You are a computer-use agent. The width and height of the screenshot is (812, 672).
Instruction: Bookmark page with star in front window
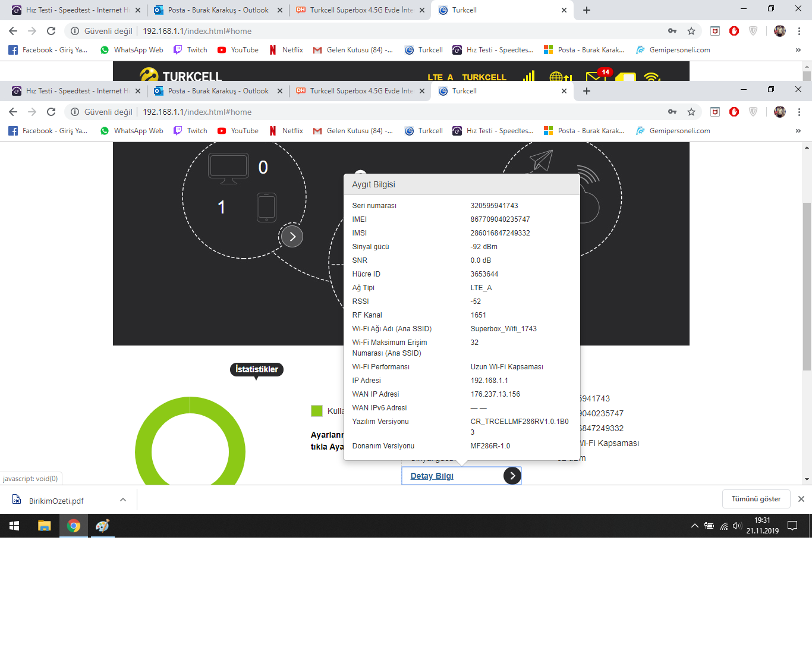coord(691,112)
